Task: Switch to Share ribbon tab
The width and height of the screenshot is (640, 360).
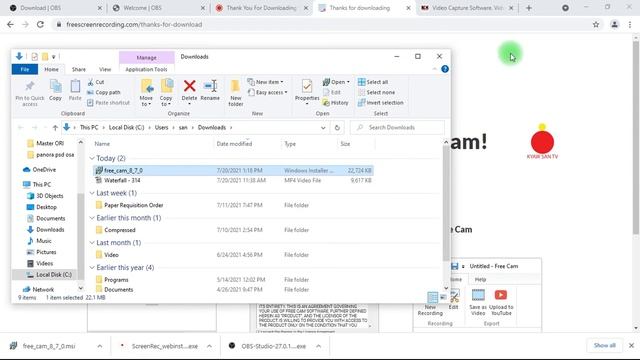Action: click(79, 69)
